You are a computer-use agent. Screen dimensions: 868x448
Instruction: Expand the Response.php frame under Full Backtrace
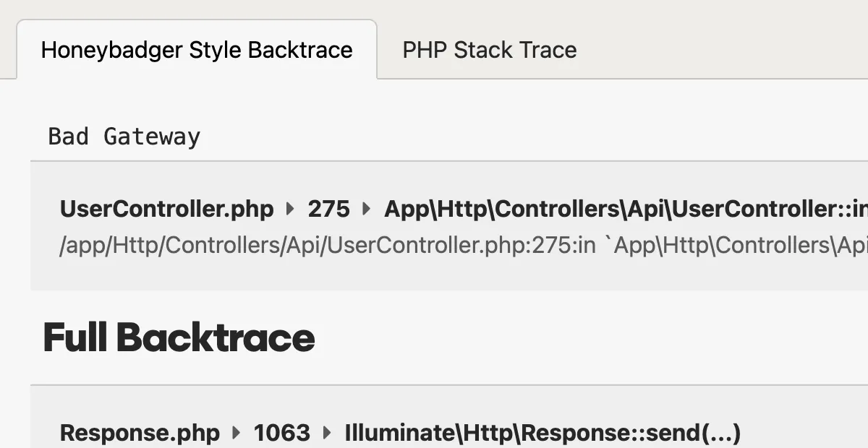pyautogui.click(x=139, y=434)
